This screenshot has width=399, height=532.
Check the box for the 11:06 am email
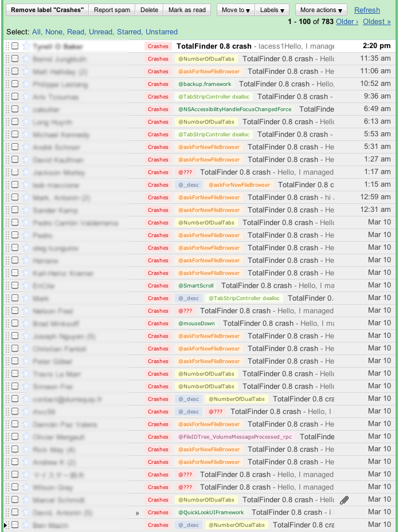click(15, 72)
